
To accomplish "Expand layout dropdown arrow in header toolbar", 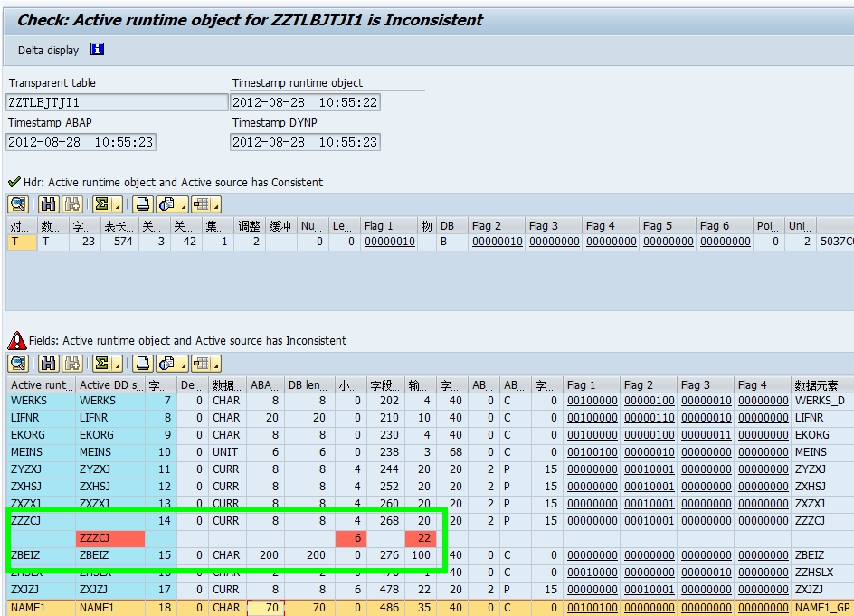I will click(x=216, y=207).
